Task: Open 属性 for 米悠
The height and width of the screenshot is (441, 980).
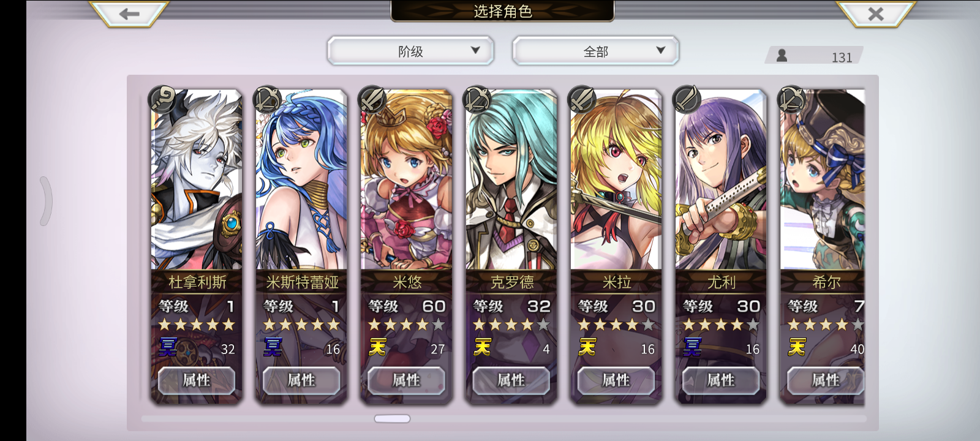Action: click(x=406, y=380)
